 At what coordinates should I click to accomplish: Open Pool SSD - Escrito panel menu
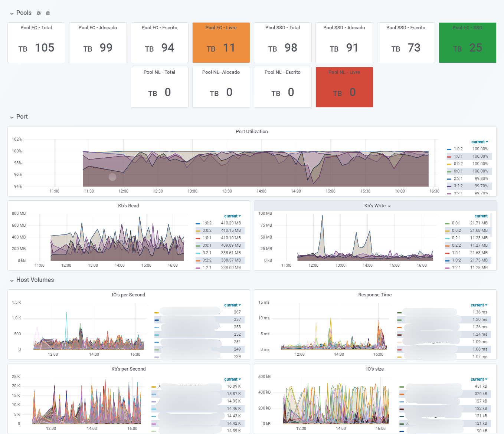[406, 28]
